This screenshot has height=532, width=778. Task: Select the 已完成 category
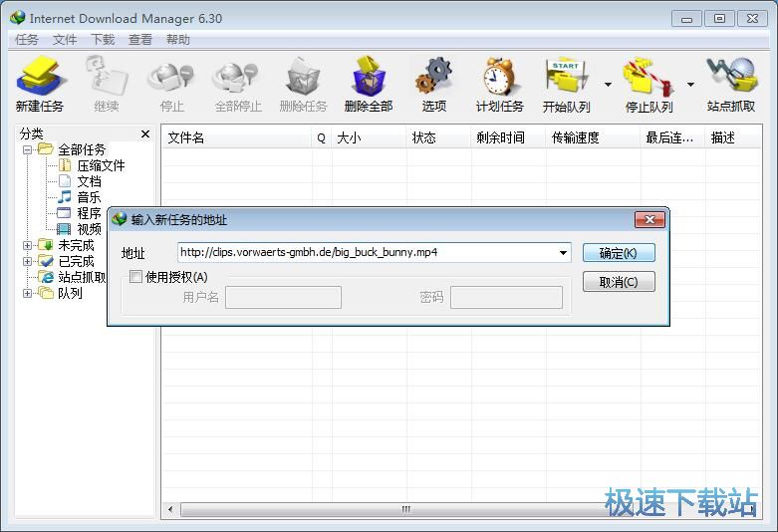pyautogui.click(x=76, y=261)
